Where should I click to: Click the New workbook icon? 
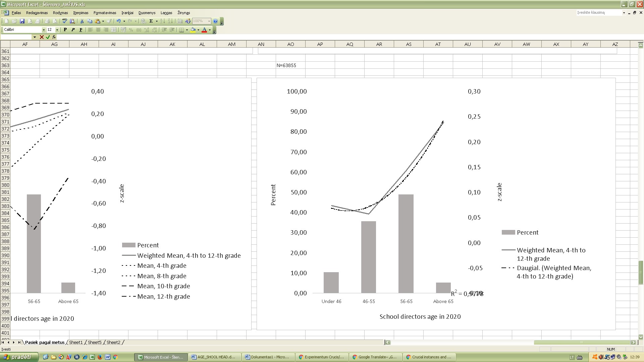[7, 21]
